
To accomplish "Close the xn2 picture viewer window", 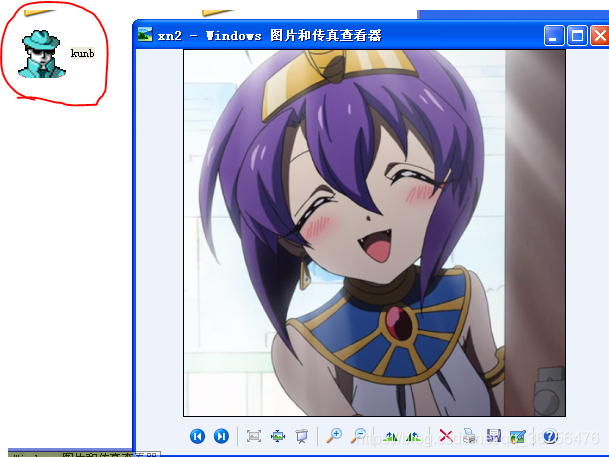I will (x=600, y=36).
